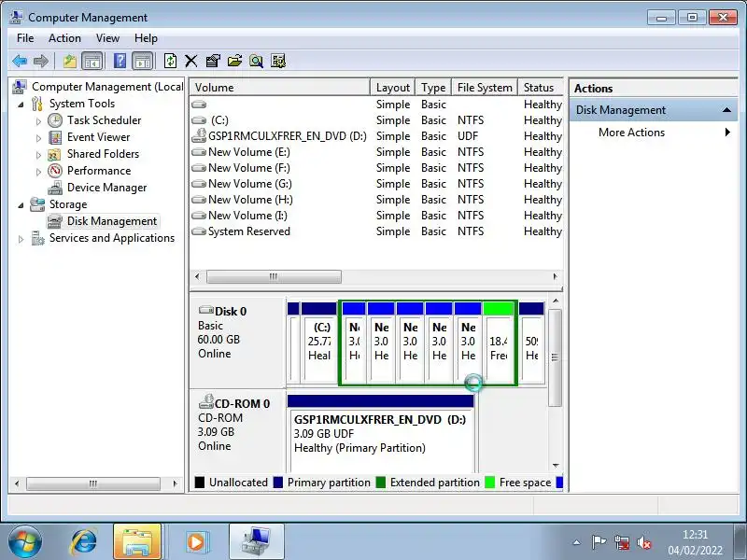Click the Device Manager icon in tree
The height and width of the screenshot is (560, 747).
pos(55,188)
